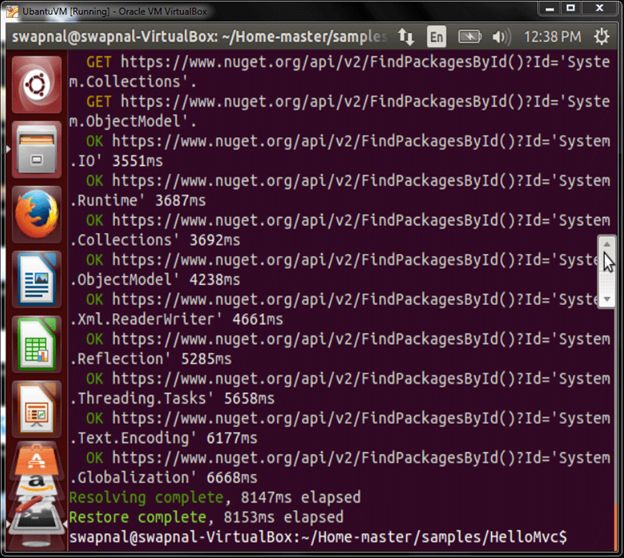The height and width of the screenshot is (558, 624).
Task: Launch Firefox web browser from launcher
Action: coord(37,215)
